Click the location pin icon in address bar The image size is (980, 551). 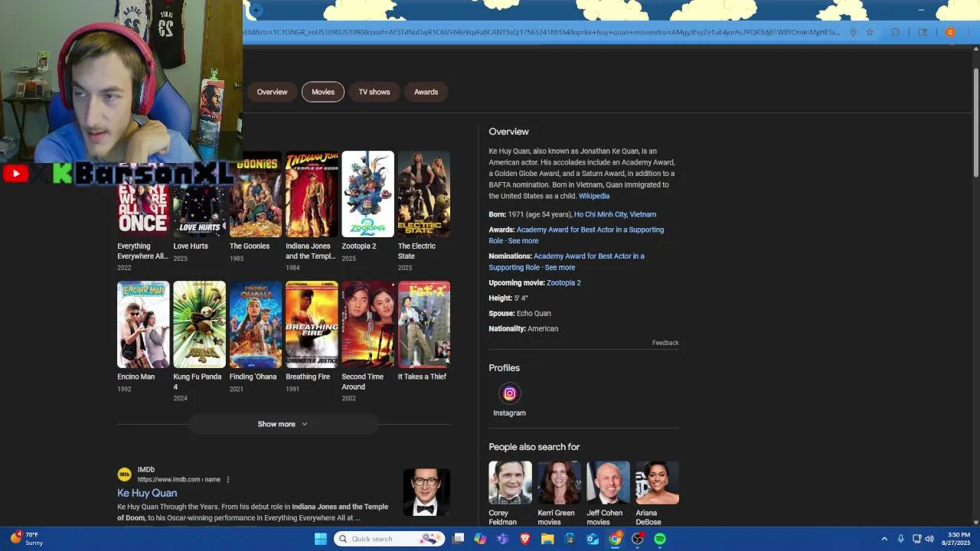pos(853,32)
